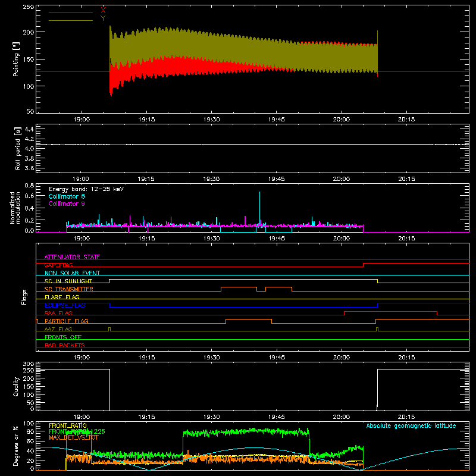476x476 pixels.
Task: Select the SC_TRANSMITTER flag label
Action: pos(69,289)
